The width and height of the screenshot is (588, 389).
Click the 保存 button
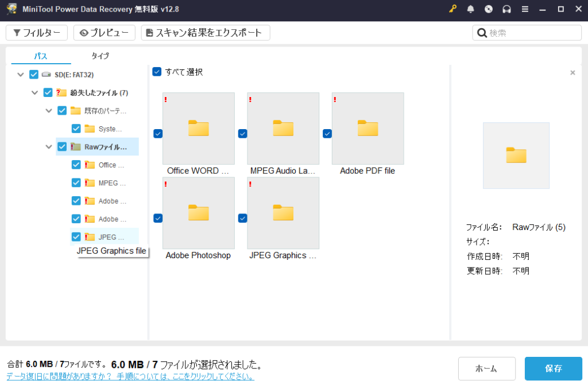pyautogui.click(x=553, y=369)
